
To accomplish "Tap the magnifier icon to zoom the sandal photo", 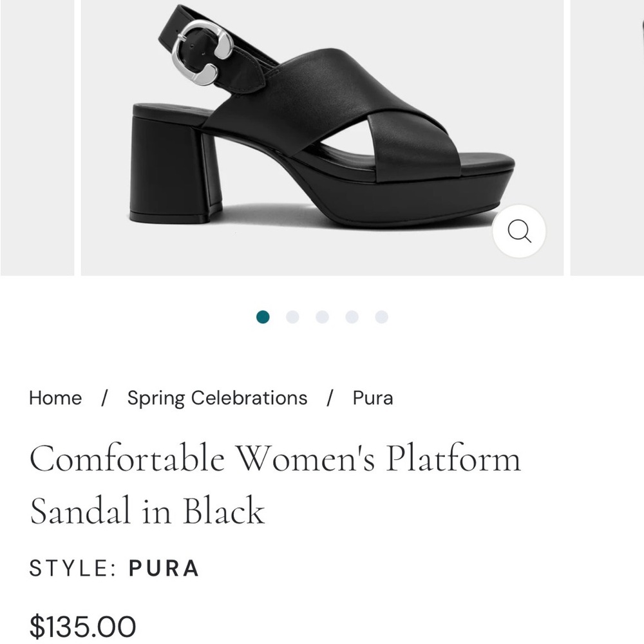I will [x=519, y=232].
